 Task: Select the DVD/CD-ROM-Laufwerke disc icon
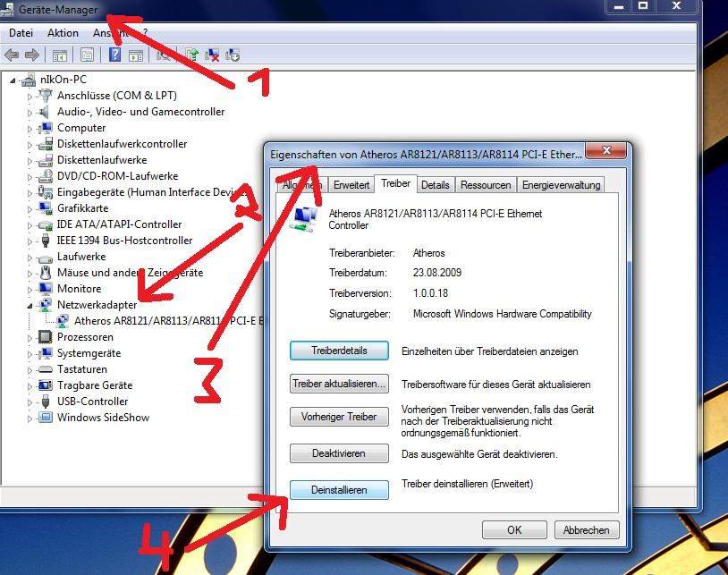[45, 176]
